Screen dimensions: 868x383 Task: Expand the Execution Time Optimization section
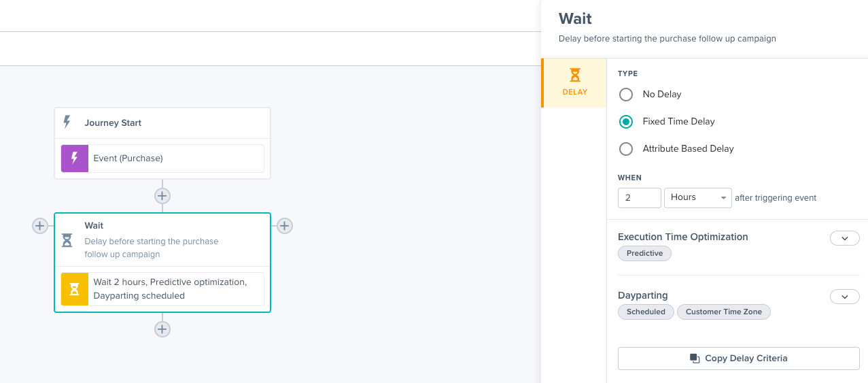pos(844,238)
